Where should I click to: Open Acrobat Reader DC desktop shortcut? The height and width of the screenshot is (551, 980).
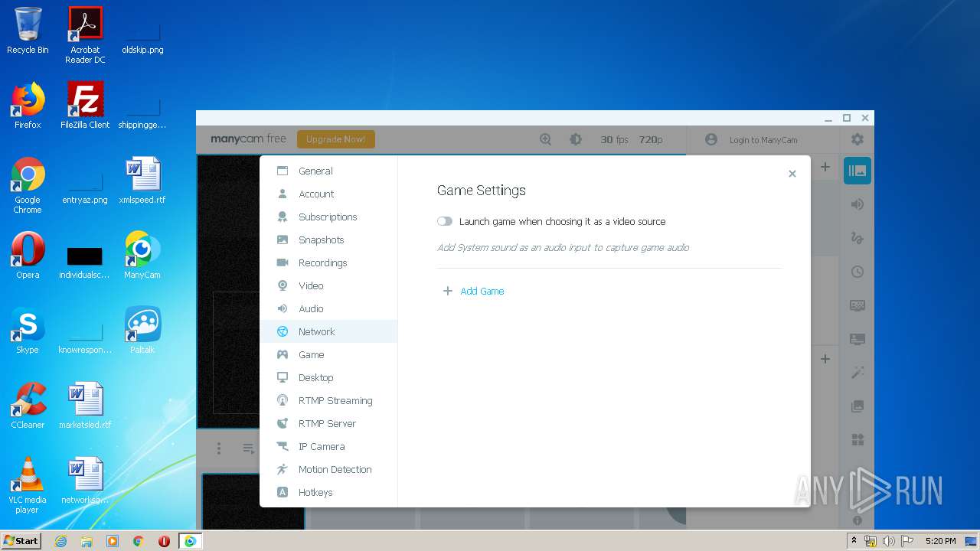pos(85,35)
